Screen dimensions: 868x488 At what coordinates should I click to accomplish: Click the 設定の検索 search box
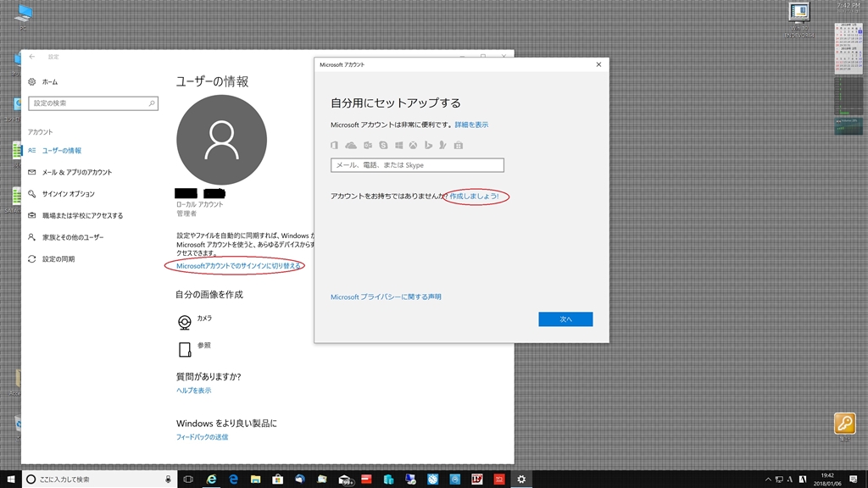click(93, 103)
